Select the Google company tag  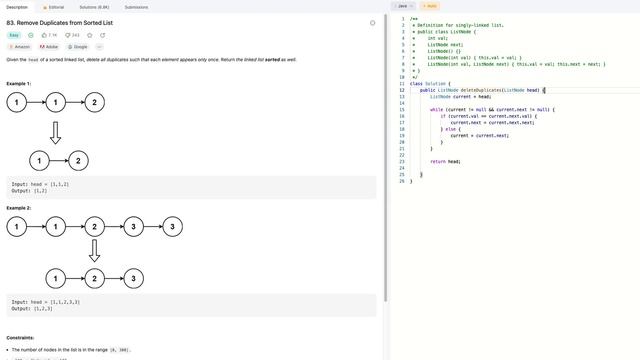[78, 47]
